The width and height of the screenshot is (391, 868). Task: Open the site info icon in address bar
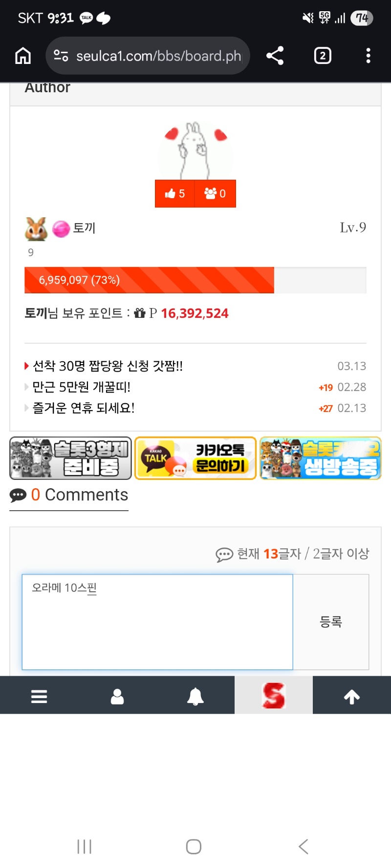pyautogui.click(x=61, y=56)
